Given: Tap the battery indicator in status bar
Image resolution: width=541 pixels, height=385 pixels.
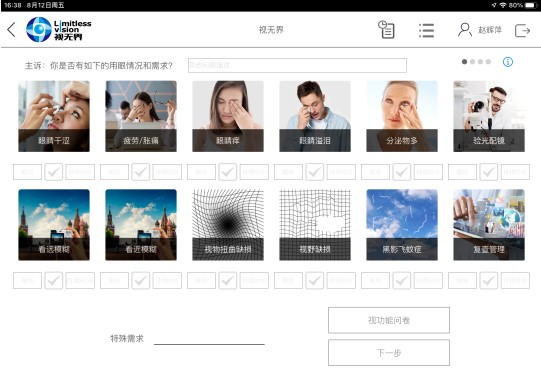Looking at the screenshot, I should (530, 5).
